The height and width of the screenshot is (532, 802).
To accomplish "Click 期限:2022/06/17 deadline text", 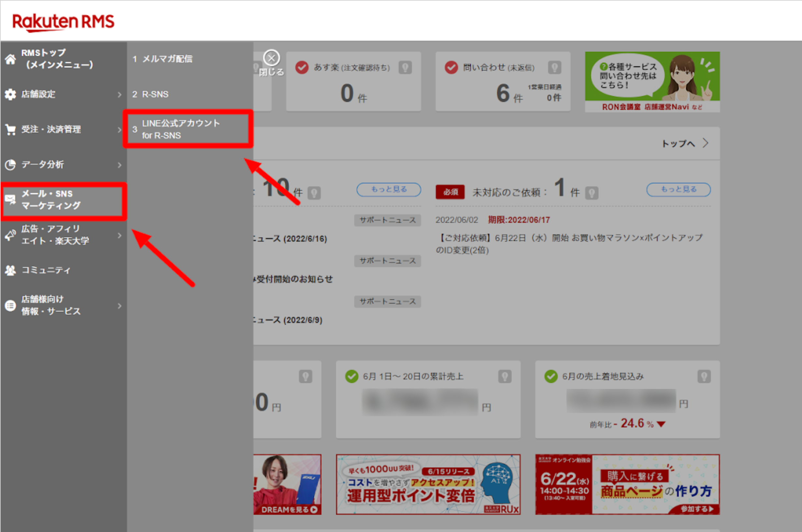I will [519, 220].
